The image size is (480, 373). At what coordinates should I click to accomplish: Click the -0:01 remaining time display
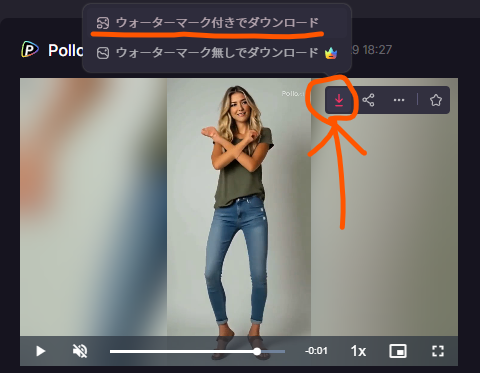(316, 351)
